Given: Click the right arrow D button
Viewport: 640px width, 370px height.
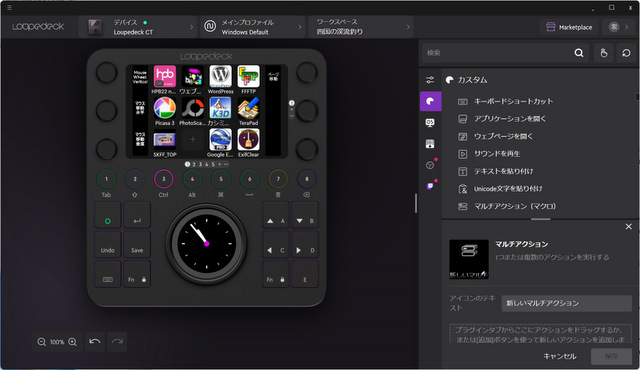Looking at the screenshot, I should point(305,245).
